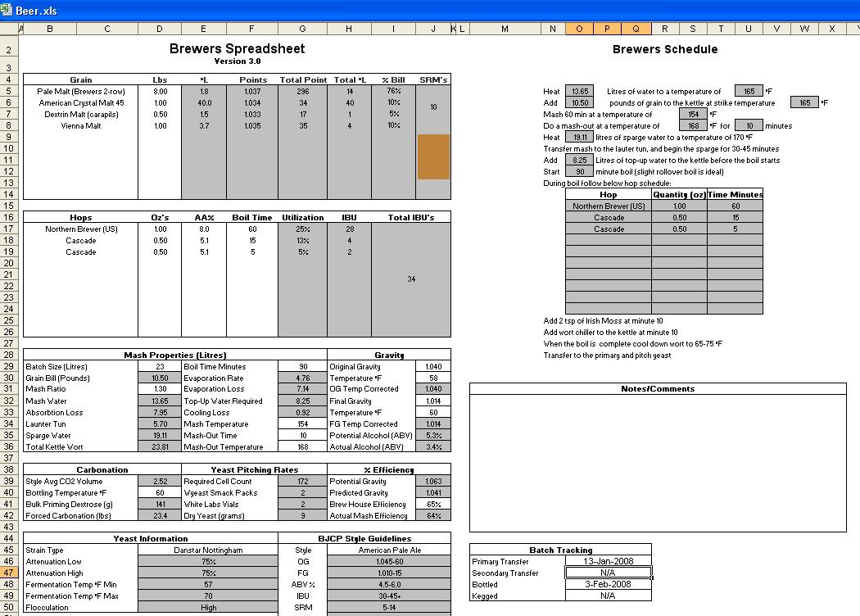Click 'Northern Brewer (US)' in Hops table

(x=80, y=229)
